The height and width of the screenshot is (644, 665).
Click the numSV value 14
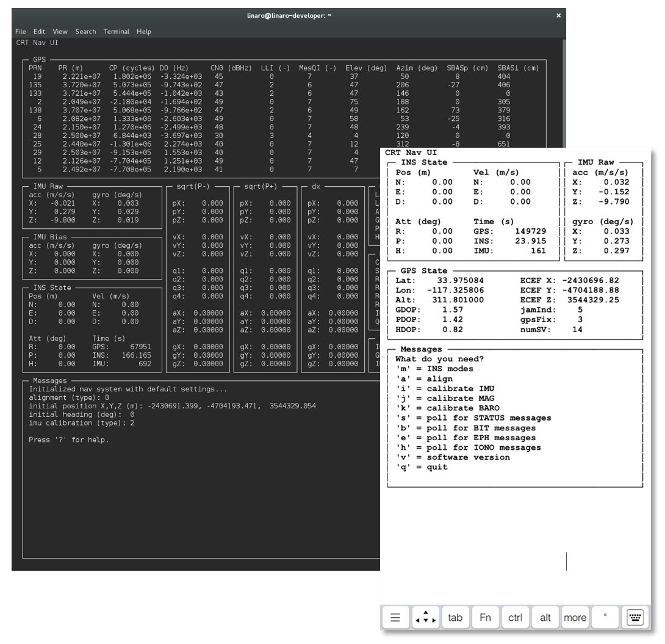[577, 330]
